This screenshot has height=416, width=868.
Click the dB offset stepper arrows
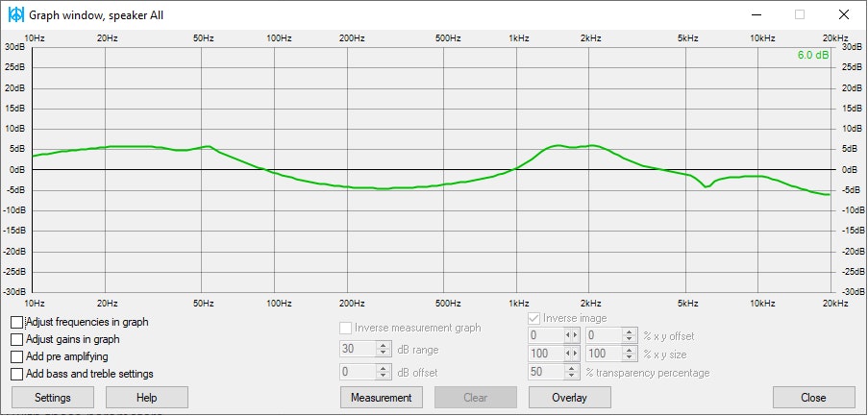point(383,373)
